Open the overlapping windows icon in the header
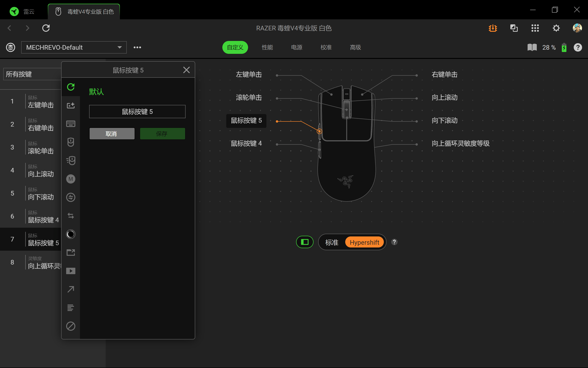The width and height of the screenshot is (588, 368). click(x=514, y=28)
